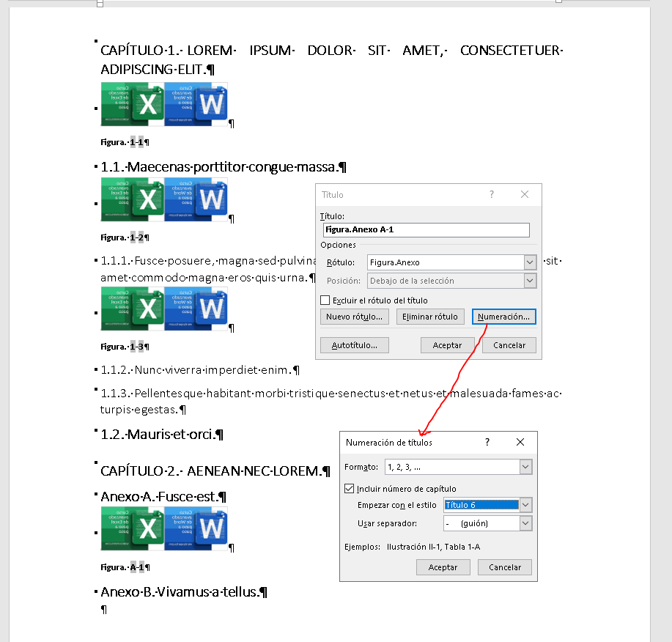
Task: Click the Ejemplos text Ilustración II-1, Tabla 1-A
Action: click(x=433, y=547)
